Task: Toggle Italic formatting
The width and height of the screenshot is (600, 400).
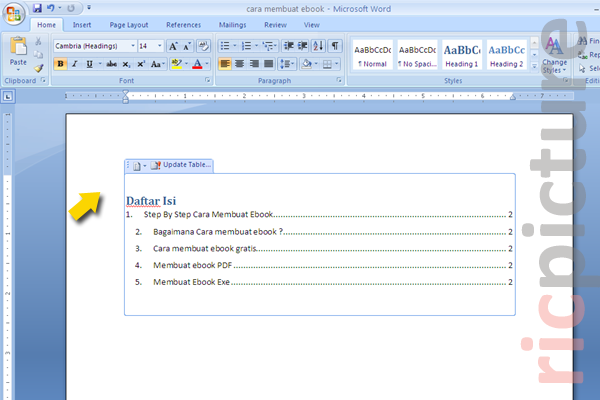Action: (x=75, y=64)
